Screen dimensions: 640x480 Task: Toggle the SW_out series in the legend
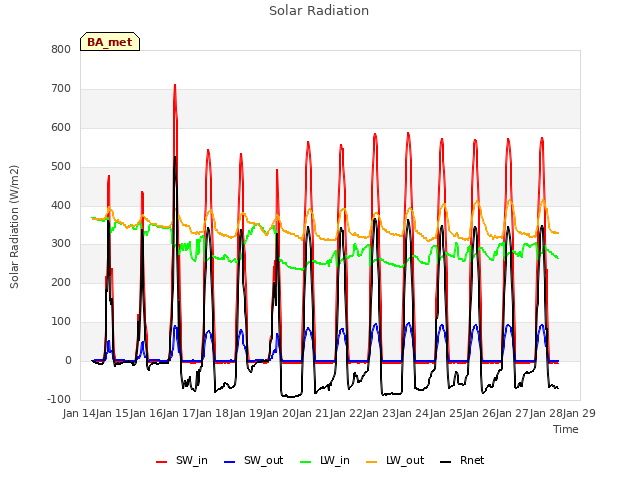[x=253, y=461]
